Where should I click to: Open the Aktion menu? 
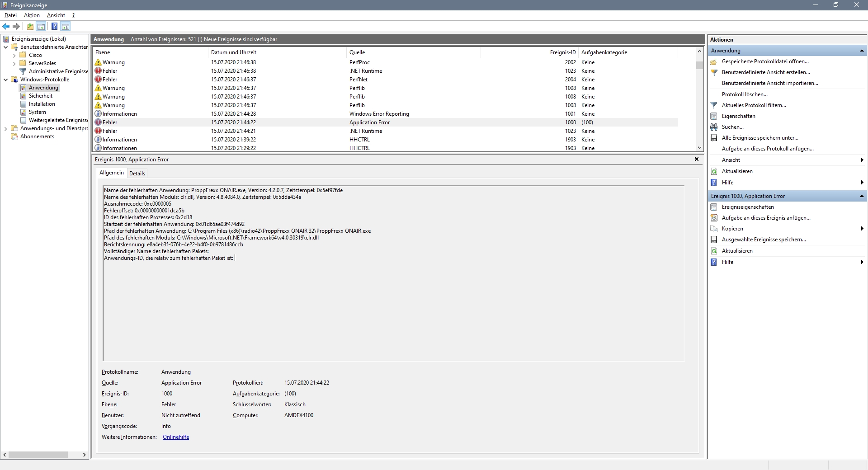32,15
